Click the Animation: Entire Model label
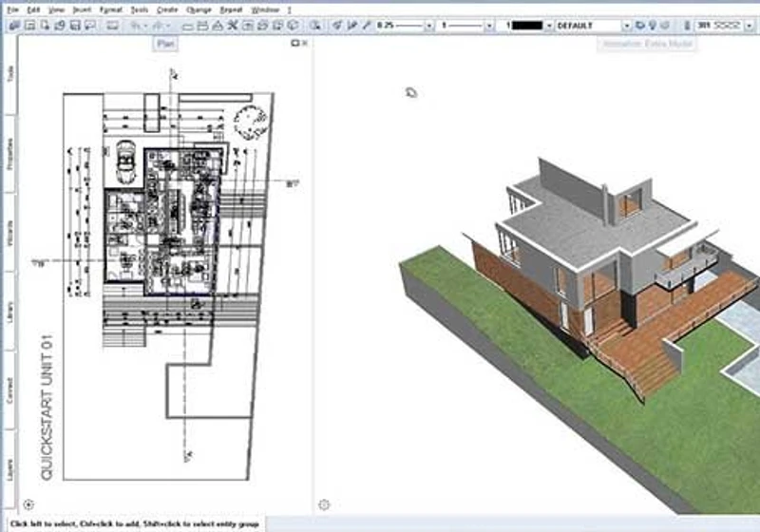The width and height of the screenshot is (760, 532). point(647,44)
